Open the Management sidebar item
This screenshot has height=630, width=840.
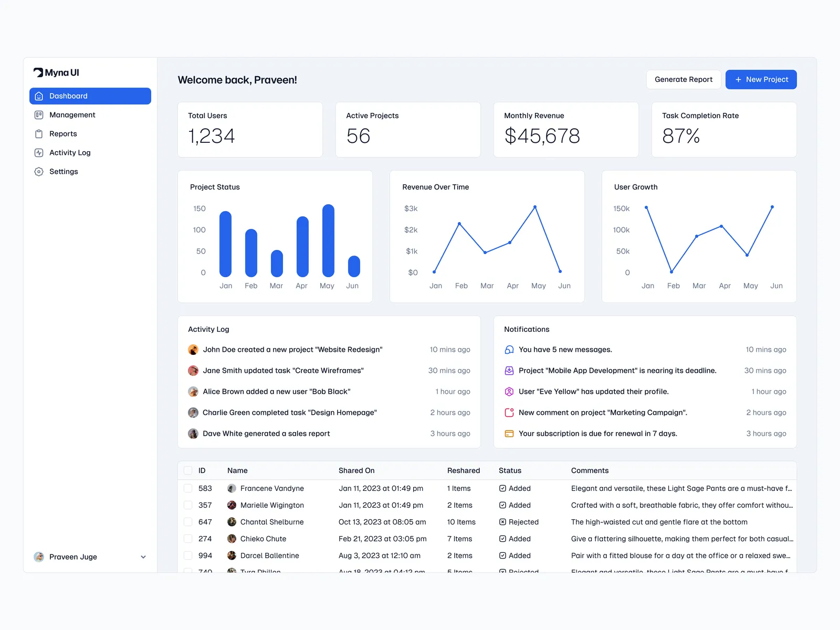(72, 115)
